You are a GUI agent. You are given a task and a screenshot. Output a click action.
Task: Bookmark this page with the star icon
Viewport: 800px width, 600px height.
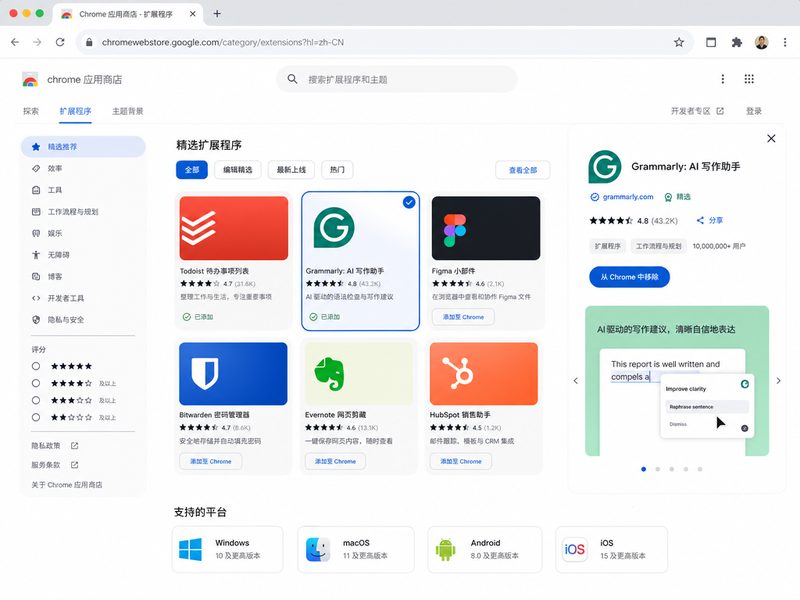679,42
